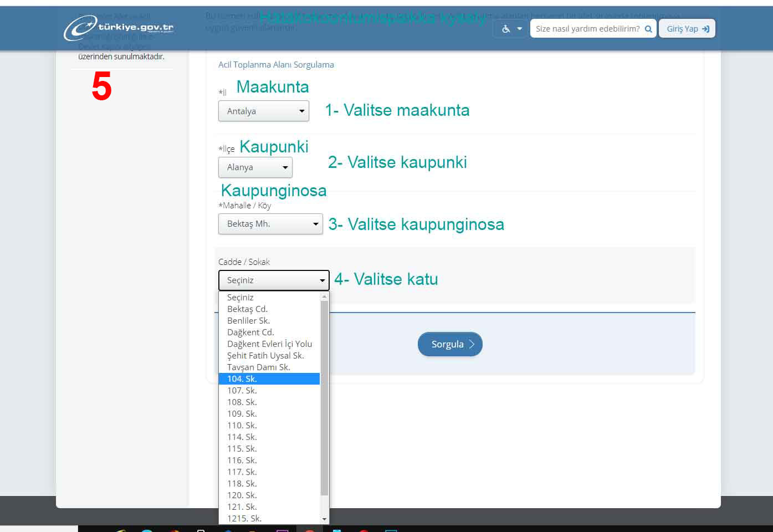
Task: Click the search magnifier icon
Action: tap(648, 29)
